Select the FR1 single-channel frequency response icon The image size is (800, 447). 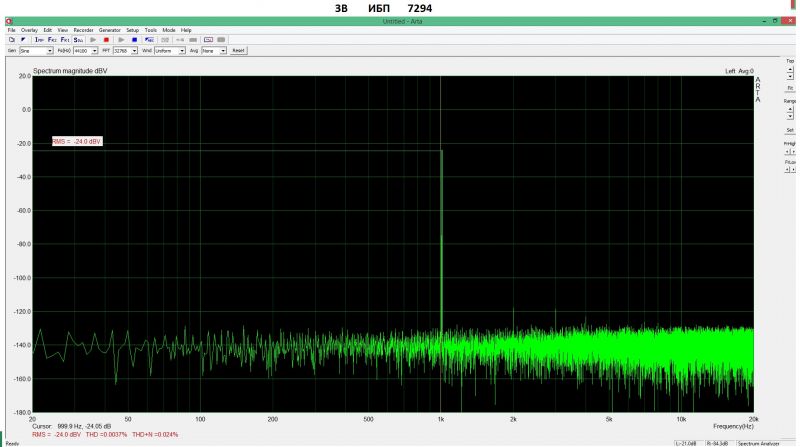(x=66, y=39)
